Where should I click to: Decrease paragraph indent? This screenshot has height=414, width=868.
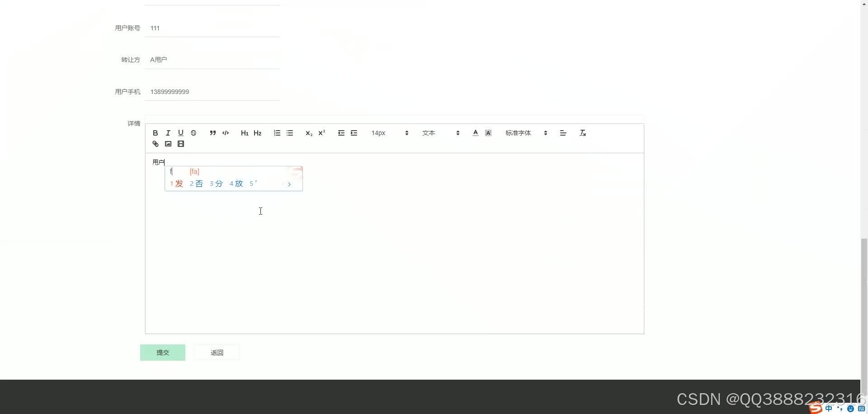pyautogui.click(x=341, y=133)
